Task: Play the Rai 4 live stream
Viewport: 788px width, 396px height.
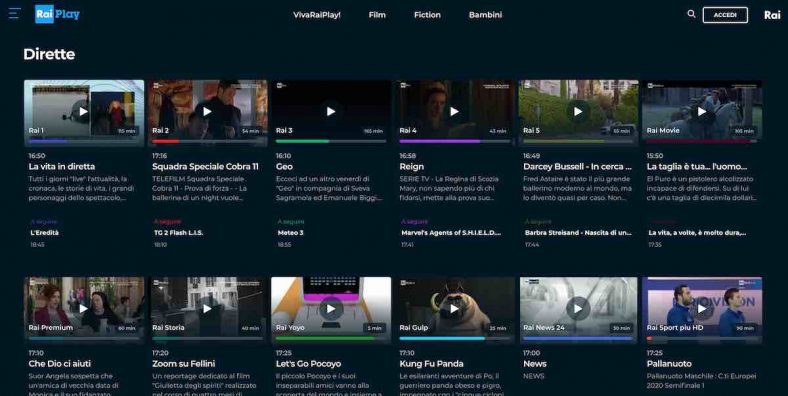Action: (454, 112)
